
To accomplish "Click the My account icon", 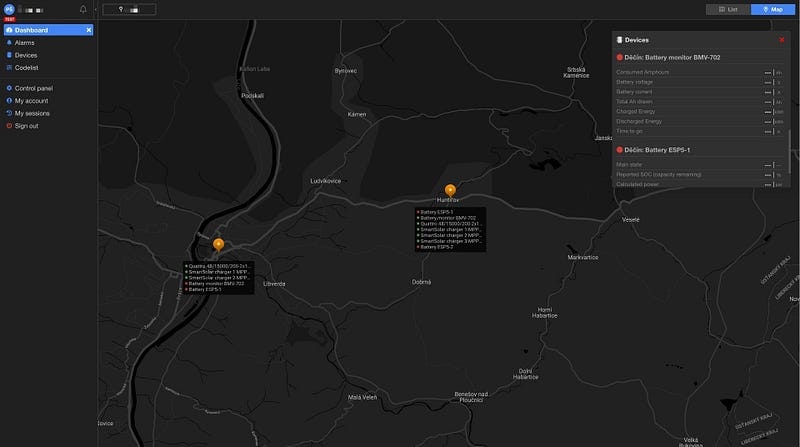I will (x=9, y=101).
